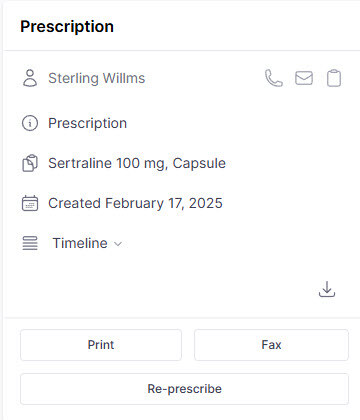
Task: Fax the prescription
Action: 271,345
